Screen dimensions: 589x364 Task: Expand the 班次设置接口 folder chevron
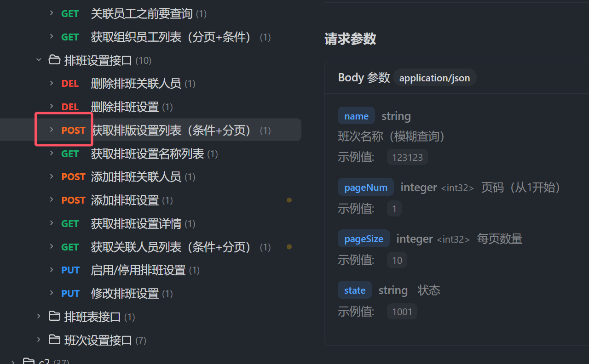pos(39,340)
